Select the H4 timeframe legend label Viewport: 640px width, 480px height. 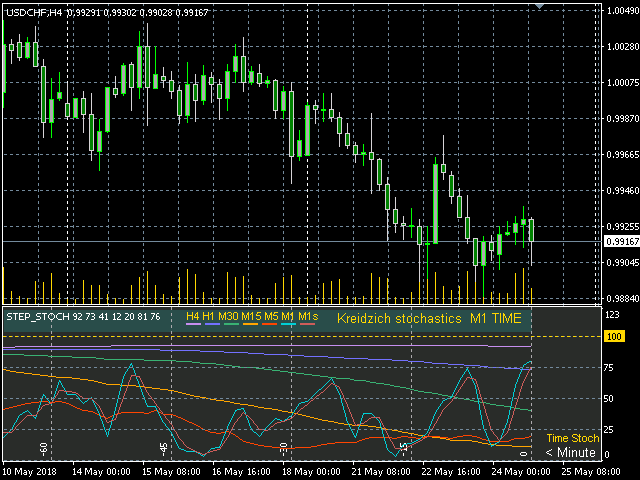point(193,317)
